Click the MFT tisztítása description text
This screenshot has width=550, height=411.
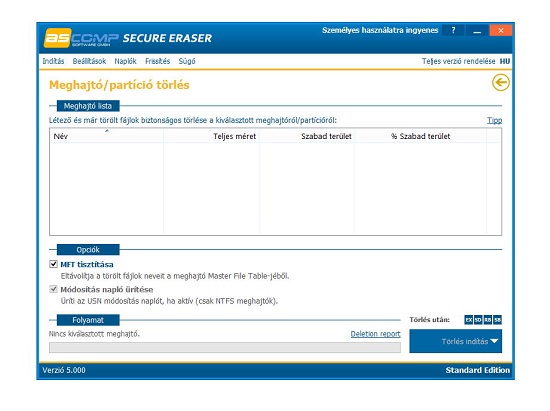click(175, 276)
